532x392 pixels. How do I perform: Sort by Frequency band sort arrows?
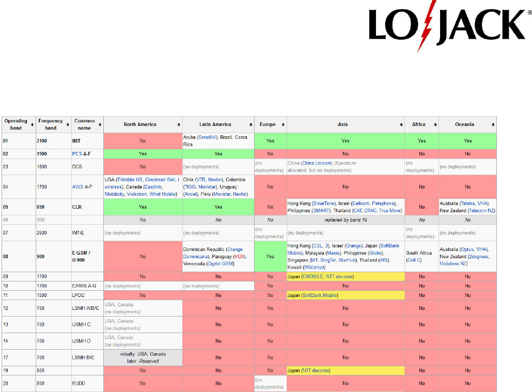point(68,124)
